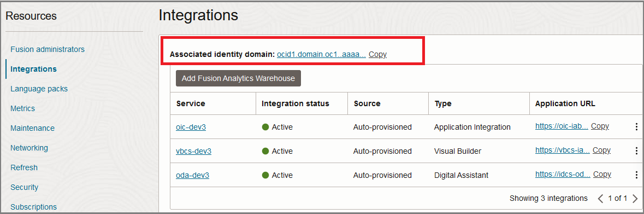Select Auto-provisioned cell in vbcs-dev3 row

tap(382, 151)
